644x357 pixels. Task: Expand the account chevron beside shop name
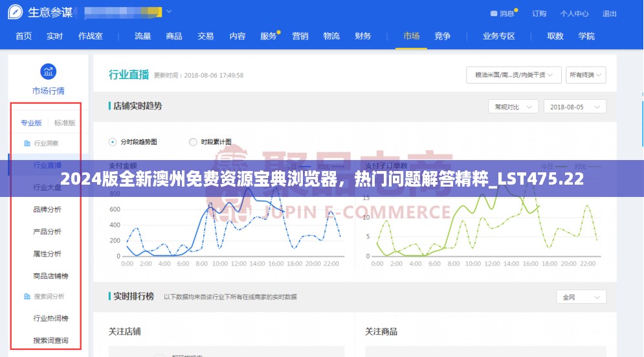169,12
